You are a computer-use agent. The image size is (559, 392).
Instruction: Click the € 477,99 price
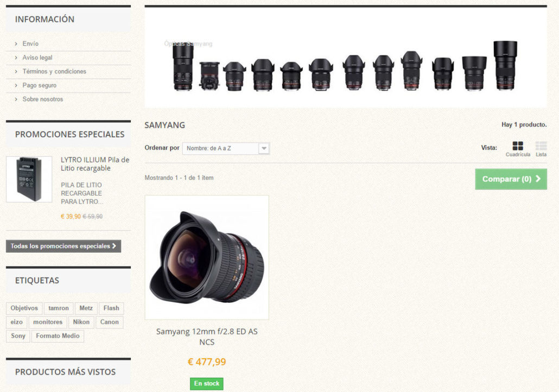coord(207,362)
